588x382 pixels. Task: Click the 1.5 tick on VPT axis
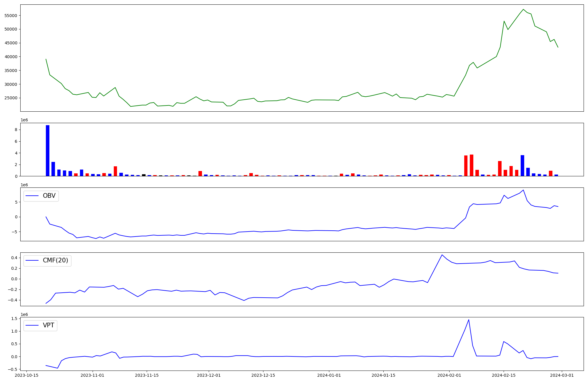(14, 319)
